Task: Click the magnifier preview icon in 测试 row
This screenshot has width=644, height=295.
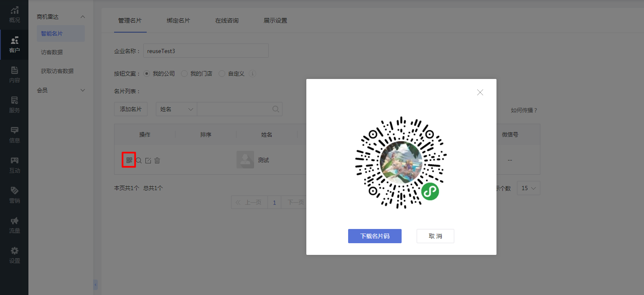Action: pyautogui.click(x=139, y=160)
